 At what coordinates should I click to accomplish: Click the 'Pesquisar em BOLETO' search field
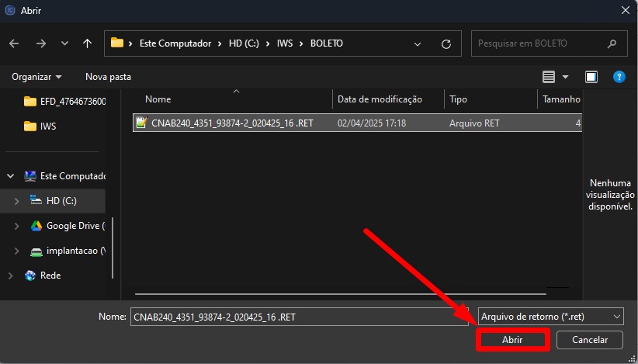coord(549,43)
